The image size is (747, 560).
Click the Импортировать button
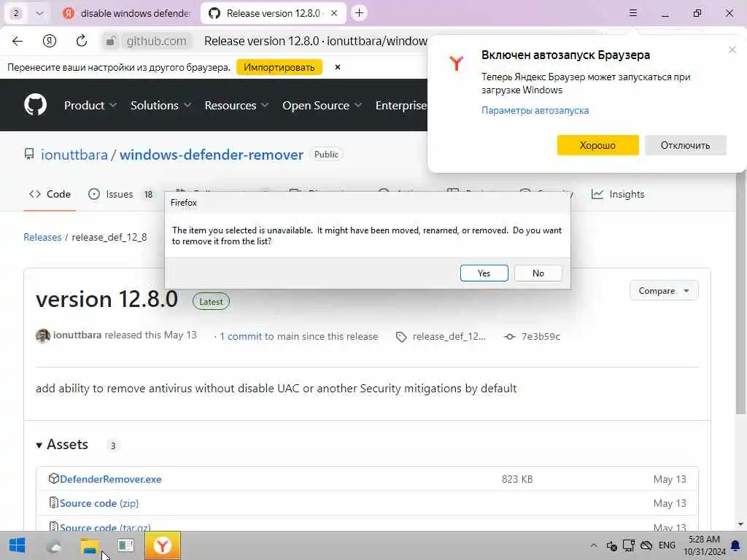[x=279, y=67]
